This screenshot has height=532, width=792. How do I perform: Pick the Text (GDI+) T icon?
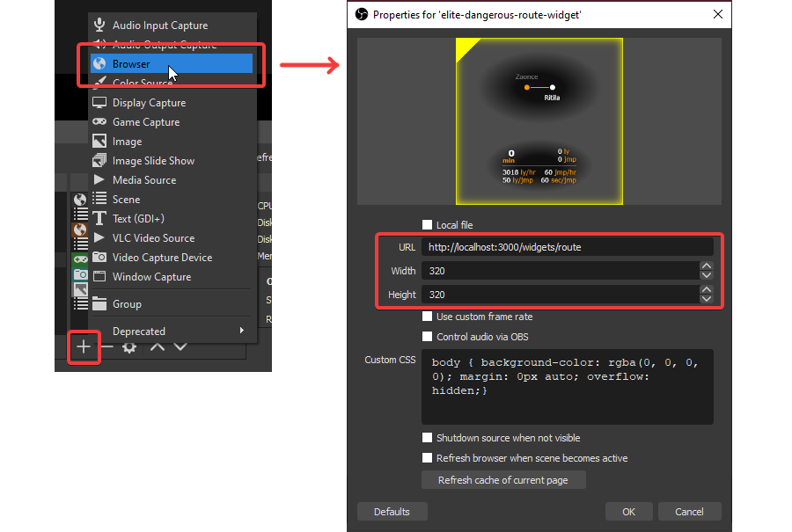99,218
